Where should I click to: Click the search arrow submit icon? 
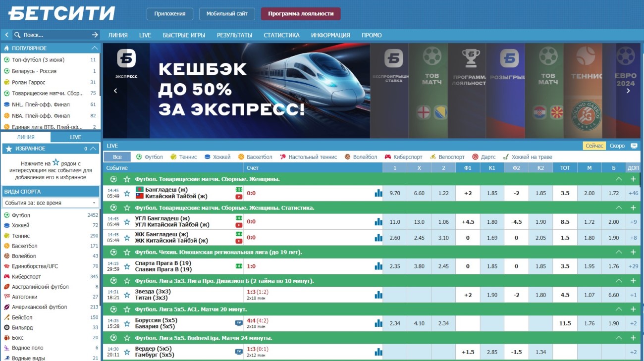95,35
